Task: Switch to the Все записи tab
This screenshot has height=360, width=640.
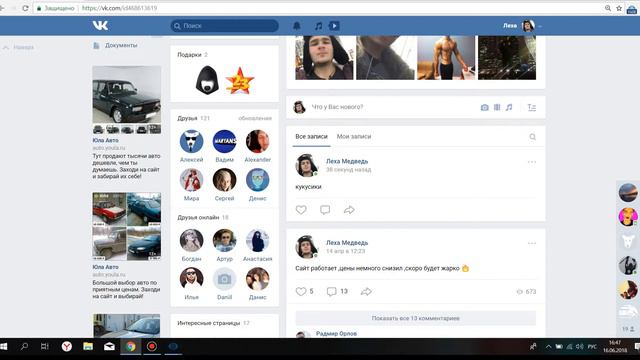Action: 311,136
